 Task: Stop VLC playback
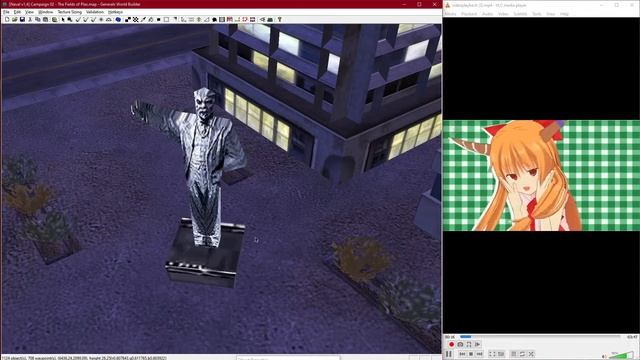(x=471, y=354)
